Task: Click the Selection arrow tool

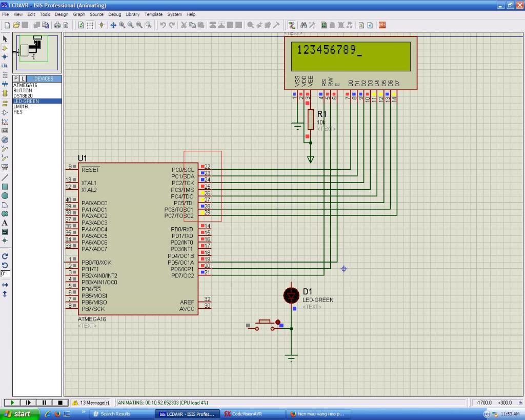Action: pos(5,39)
